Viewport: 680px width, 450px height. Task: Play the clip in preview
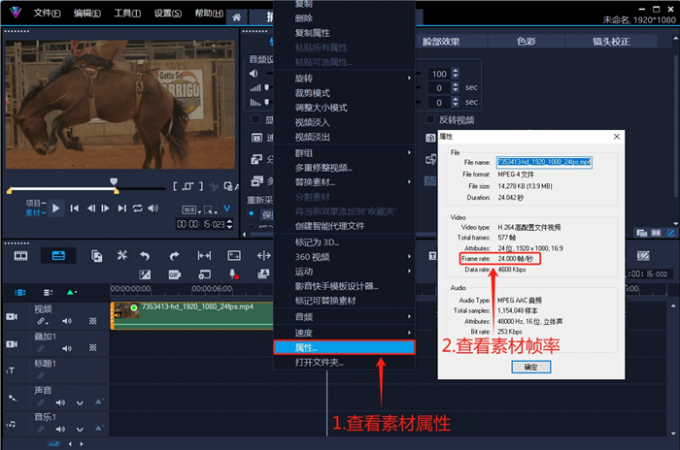click(x=56, y=209)
